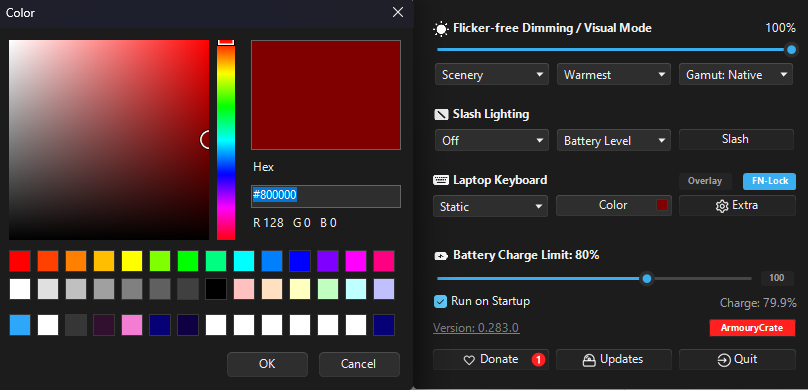This screenshot has height=390, width=808.
Task: Select the pink custom swatch in third row
Action: (132, 325)
